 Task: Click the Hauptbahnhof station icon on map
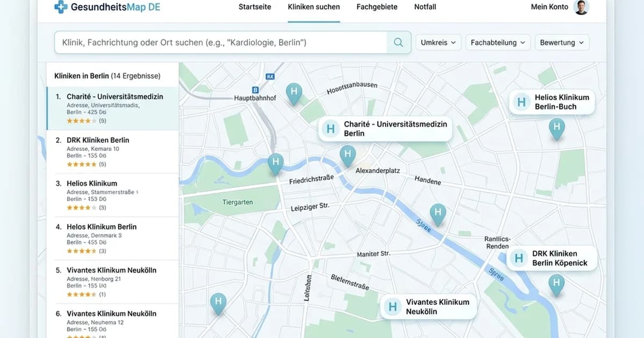coord(255,90)
